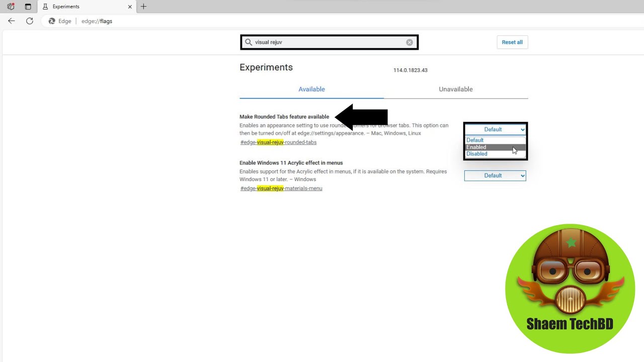This screenshot has height=362, width=644.
Task: Clear the search text with X icon
Action: point(410,42)
